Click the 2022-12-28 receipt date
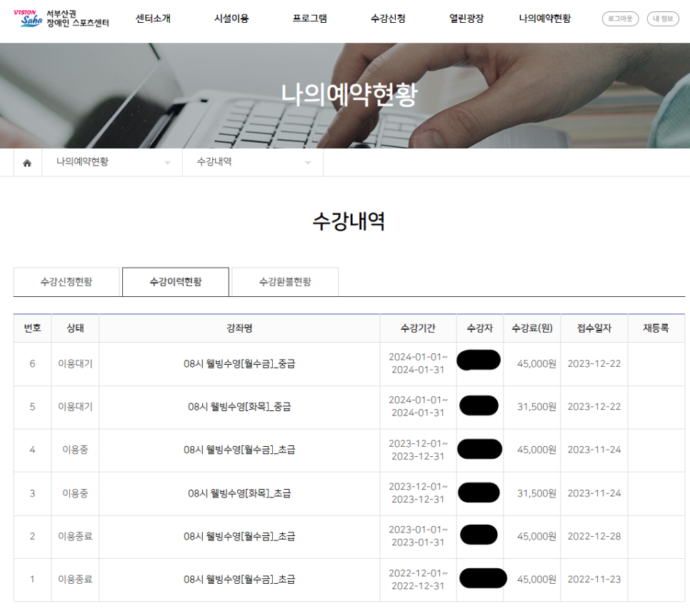The width and height of the screenshot is (690, 616). 594,537
